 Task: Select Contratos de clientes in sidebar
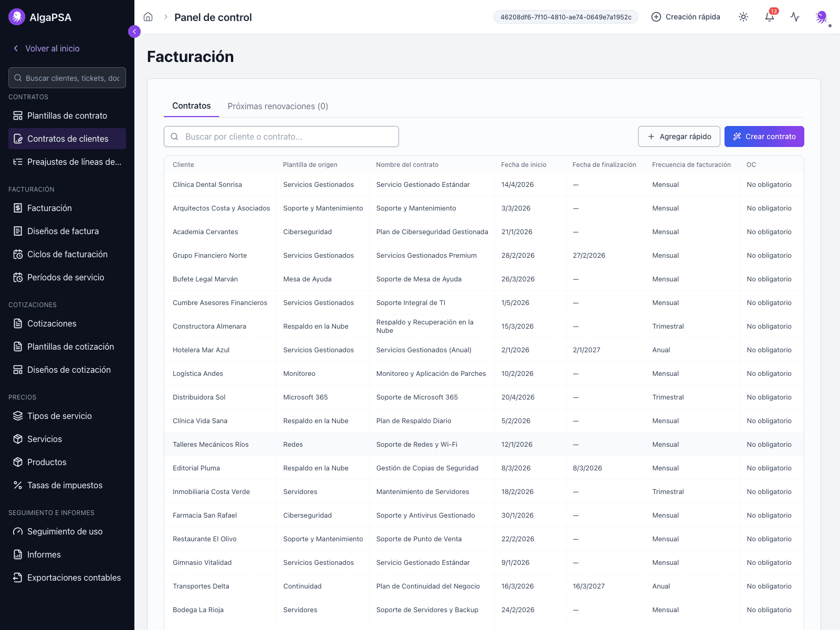[67, 139]
